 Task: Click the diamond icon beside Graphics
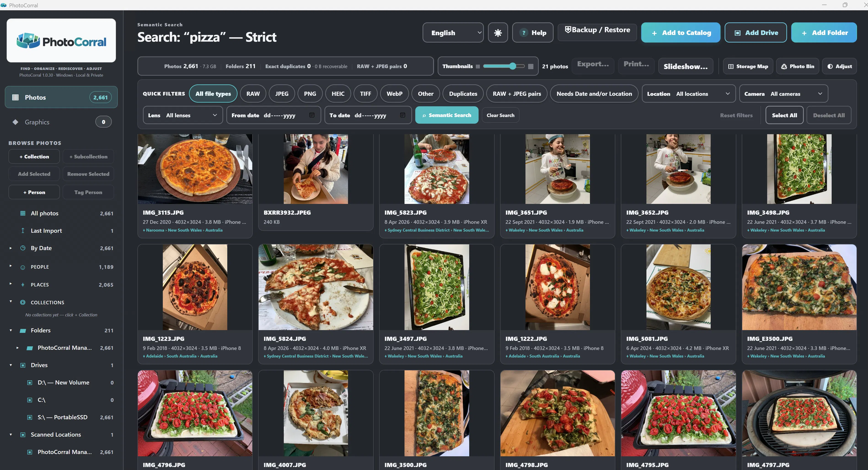tap(16, 122)
